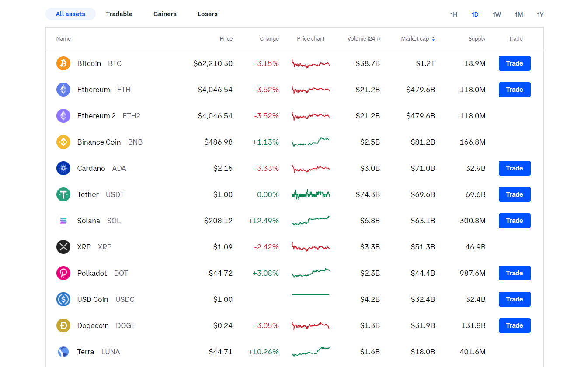Click the Trade button for Ethereum
The width and height of the screenshot is (588, 367).
515,90
